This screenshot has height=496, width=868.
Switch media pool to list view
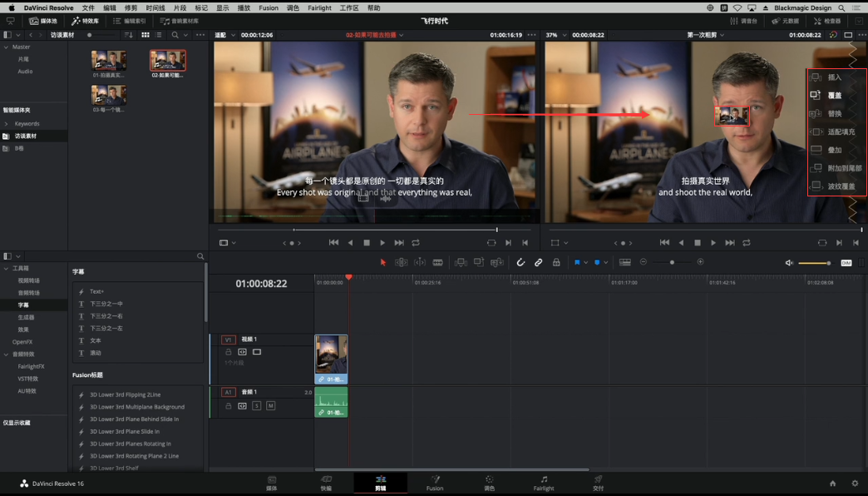(159, 35)
